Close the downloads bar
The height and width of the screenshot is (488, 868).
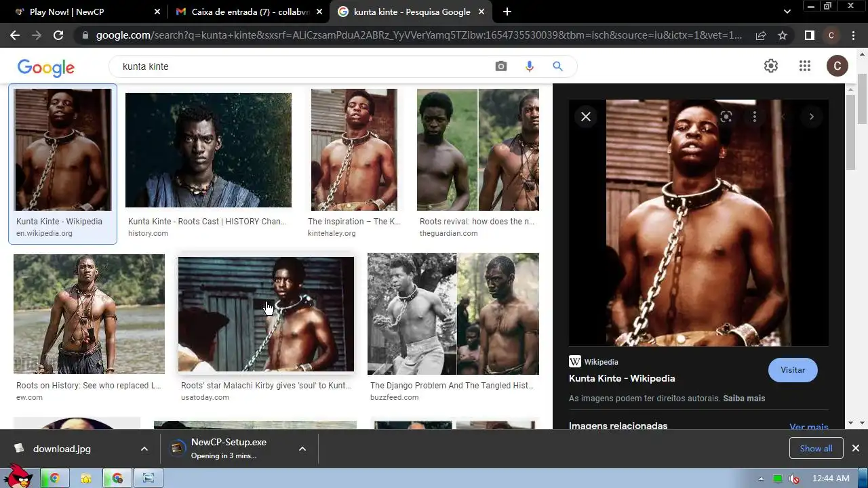(856, 448)
